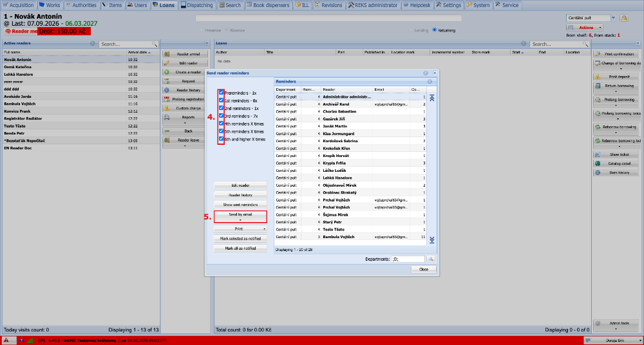Click Show sent reminders button
This screenshot has height=345, width=644.
coord(240,204)
